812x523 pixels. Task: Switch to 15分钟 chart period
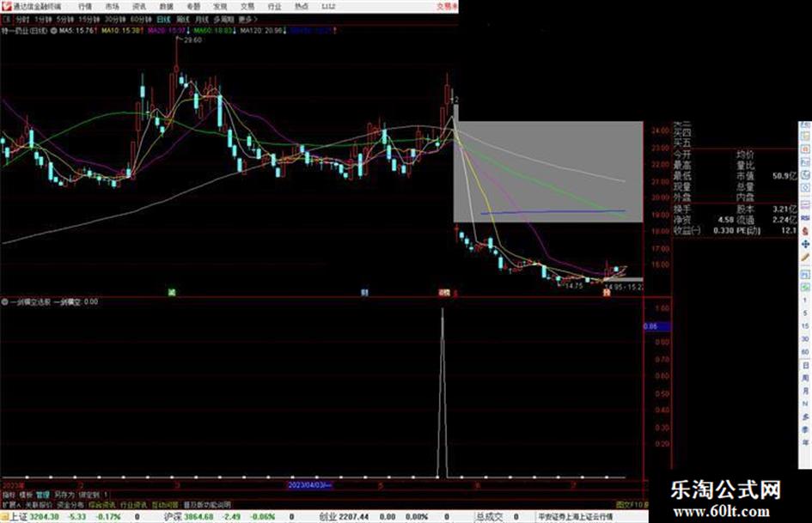(89, 19)
